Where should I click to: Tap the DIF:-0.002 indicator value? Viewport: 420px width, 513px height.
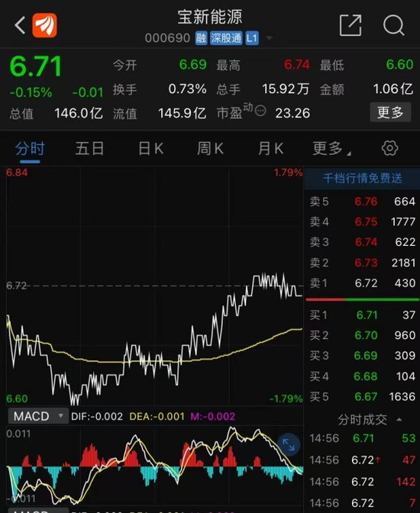(97, 417)
